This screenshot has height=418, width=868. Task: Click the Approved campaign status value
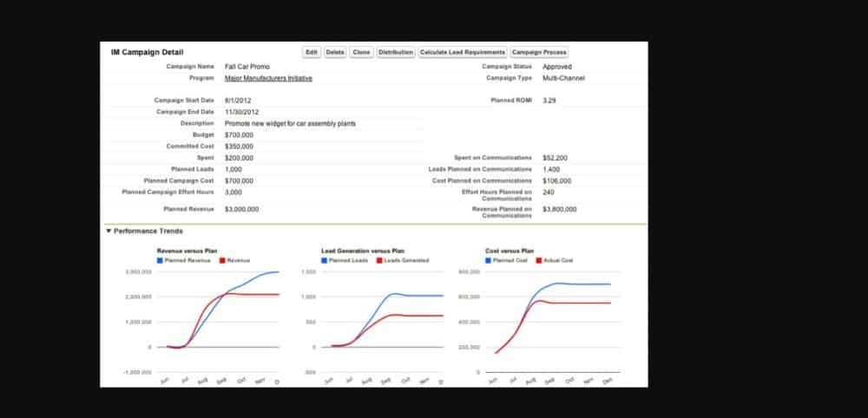pos(557,67)
